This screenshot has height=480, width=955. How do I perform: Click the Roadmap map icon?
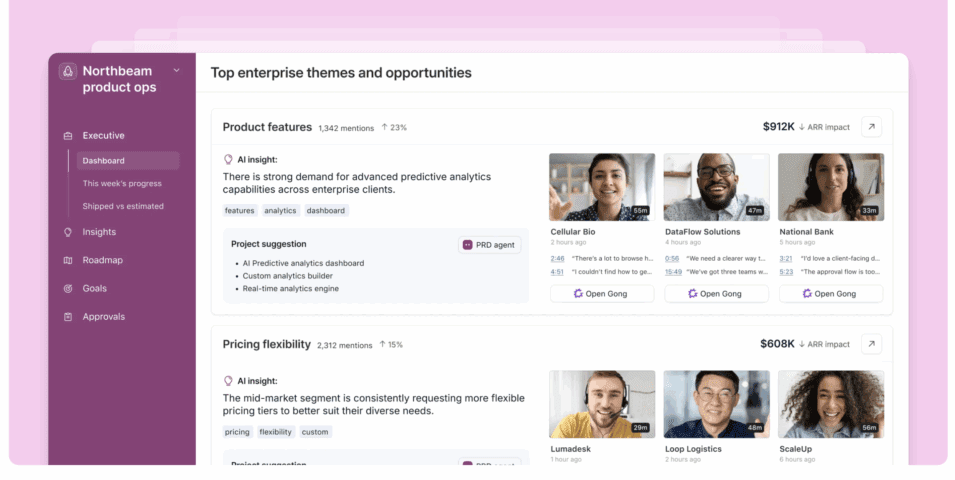(68, 260)
